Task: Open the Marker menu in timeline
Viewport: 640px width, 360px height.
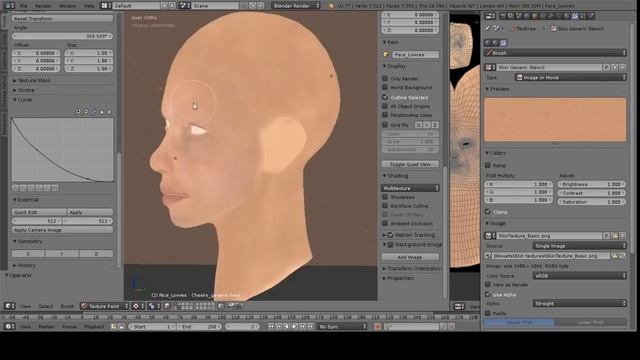Action: 46,326
